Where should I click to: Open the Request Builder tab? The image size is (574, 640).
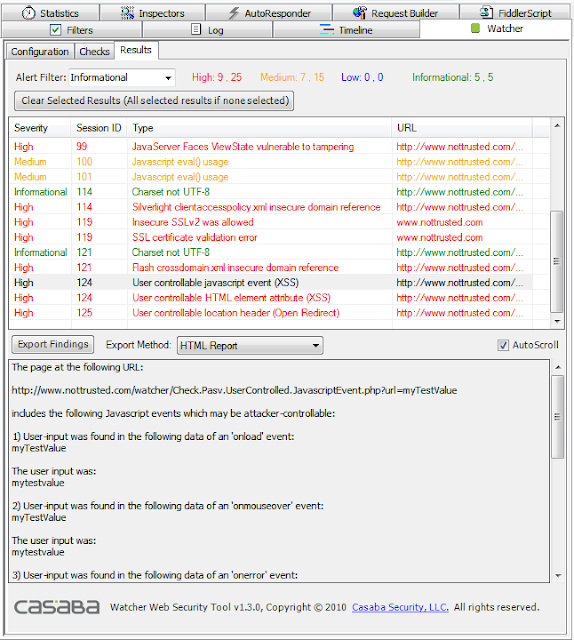396,13
